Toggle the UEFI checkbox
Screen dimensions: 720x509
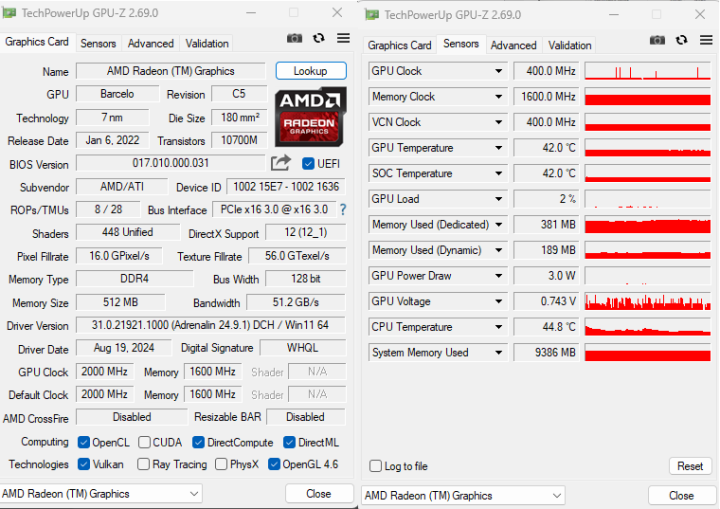[x=308, y=164]
